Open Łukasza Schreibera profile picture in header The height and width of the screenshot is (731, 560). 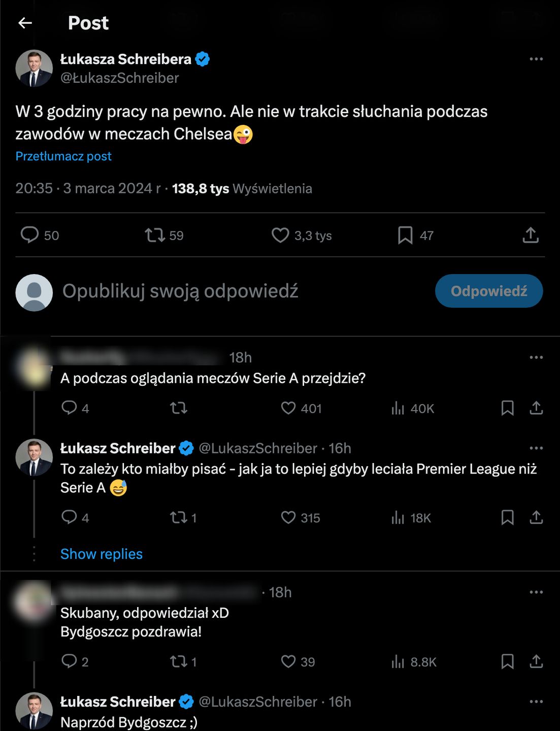tap(34, 69)
